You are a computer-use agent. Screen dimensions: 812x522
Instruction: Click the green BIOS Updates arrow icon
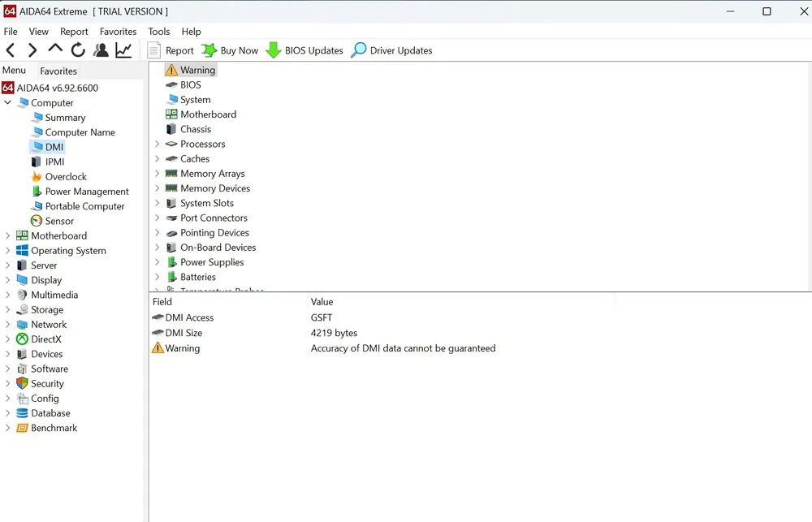(274, 50)
